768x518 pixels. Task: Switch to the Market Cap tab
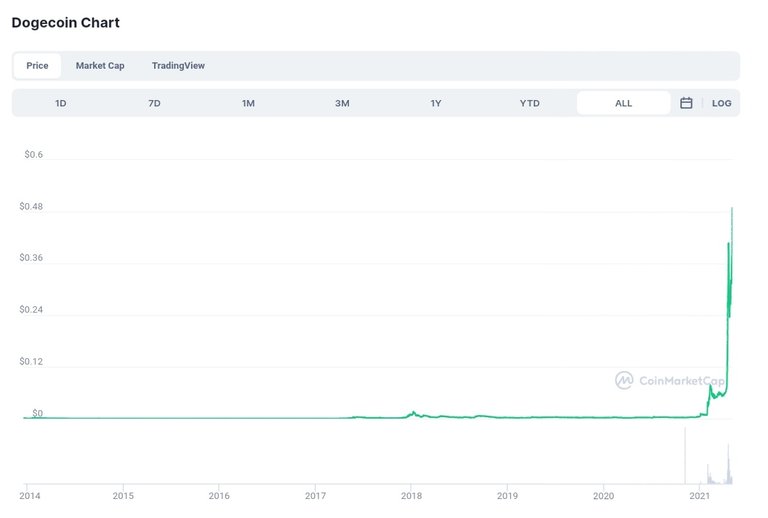pyautogui.click(x=100, y=66)
